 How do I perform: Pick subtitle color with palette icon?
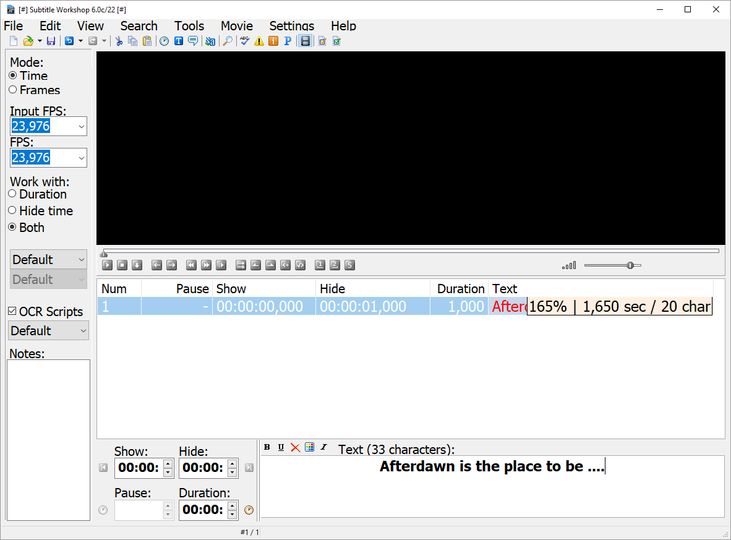click(x=309, y=447)
